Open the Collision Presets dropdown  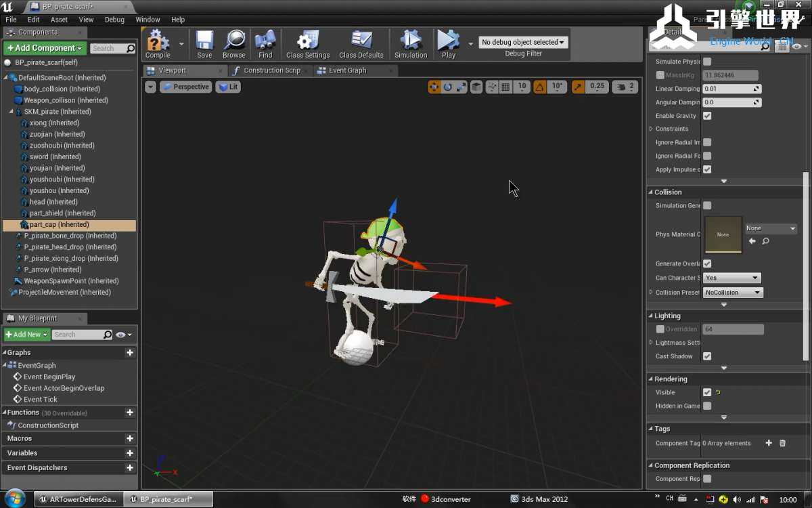pos(733,293)
